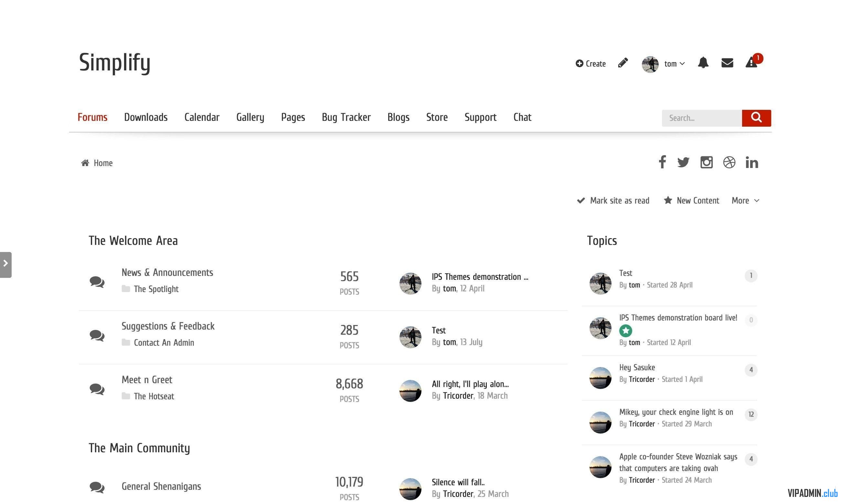Open the General Shenanigans forum
Screen dimensions: 841x504
click(x=161, y=486)
